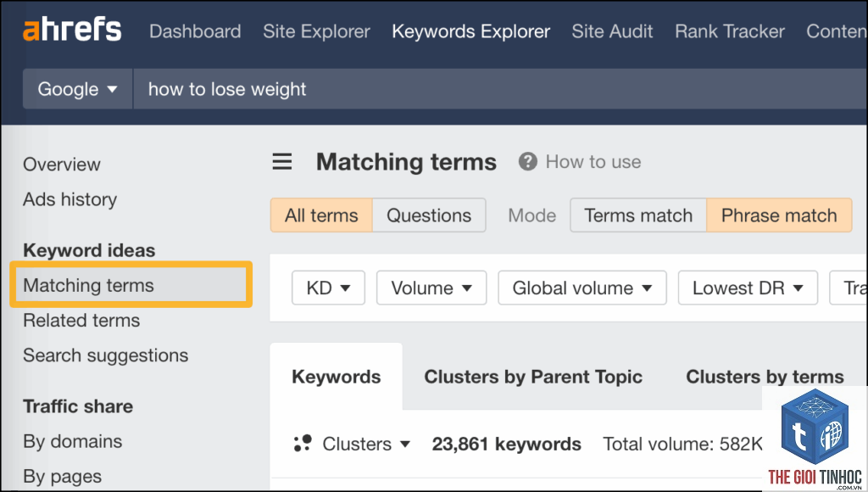Switch to Clusters by Parent Topic tab

coord(533,377)
